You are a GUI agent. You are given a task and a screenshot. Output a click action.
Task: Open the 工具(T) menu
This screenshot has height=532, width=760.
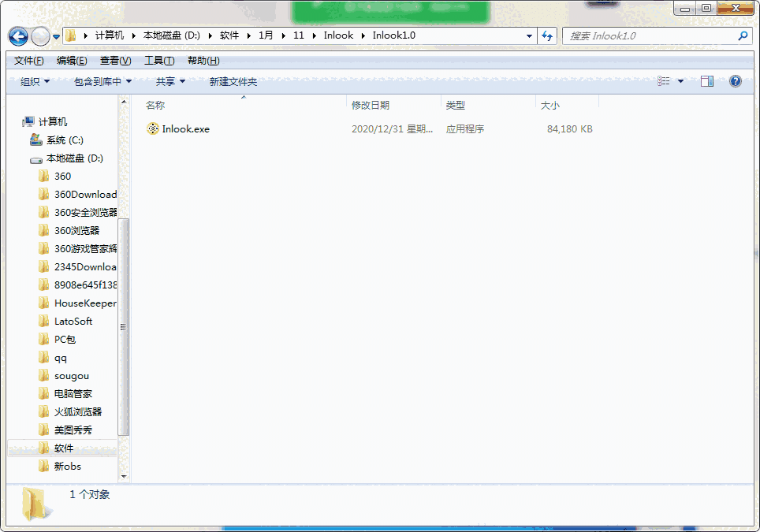point(158,61)
